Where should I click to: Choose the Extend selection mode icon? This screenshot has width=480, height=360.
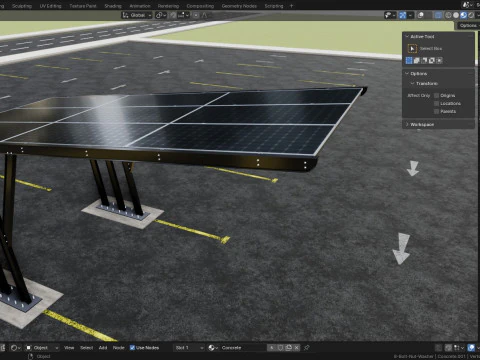click(x=417, y=60)
